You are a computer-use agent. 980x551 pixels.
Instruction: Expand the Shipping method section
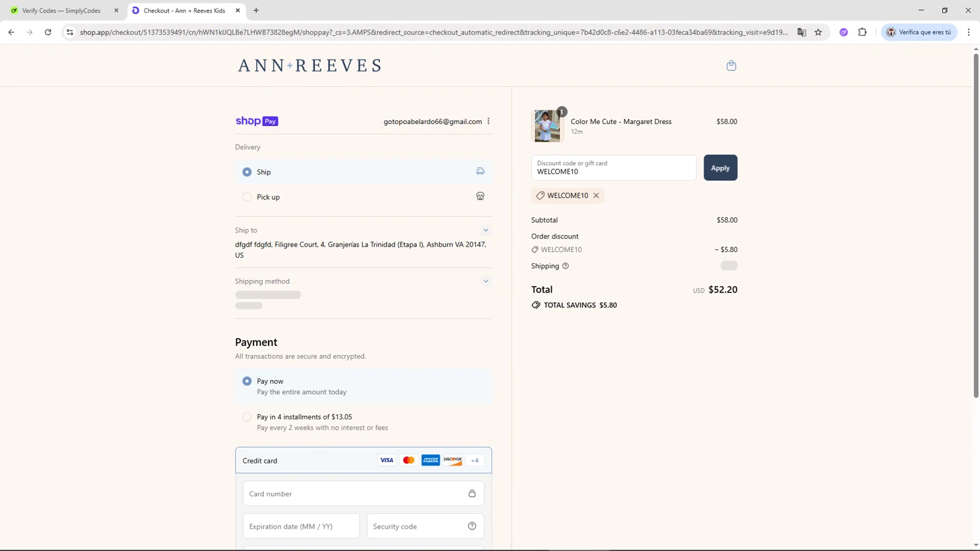pyautogui.click(x=485, y=281)
